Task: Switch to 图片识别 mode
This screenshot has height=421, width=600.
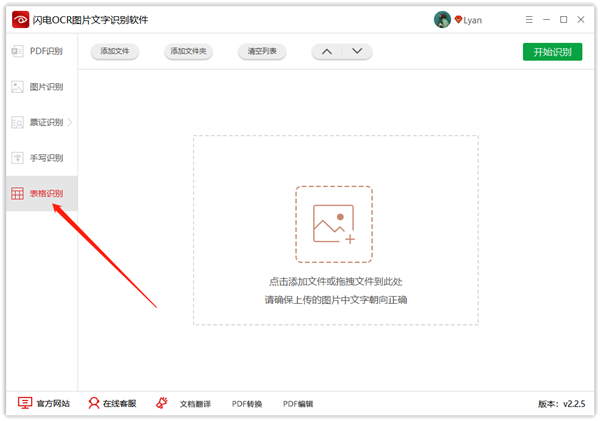Action: (42, 87)
